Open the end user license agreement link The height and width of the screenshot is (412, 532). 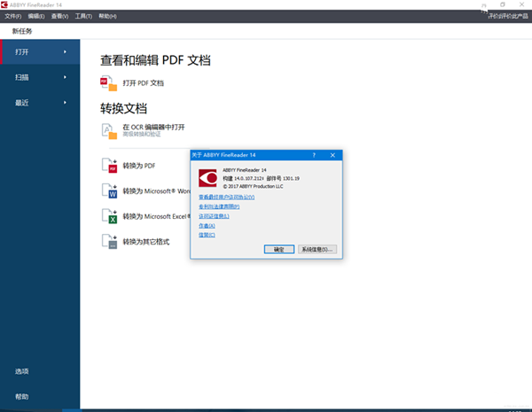pos(226,197)
